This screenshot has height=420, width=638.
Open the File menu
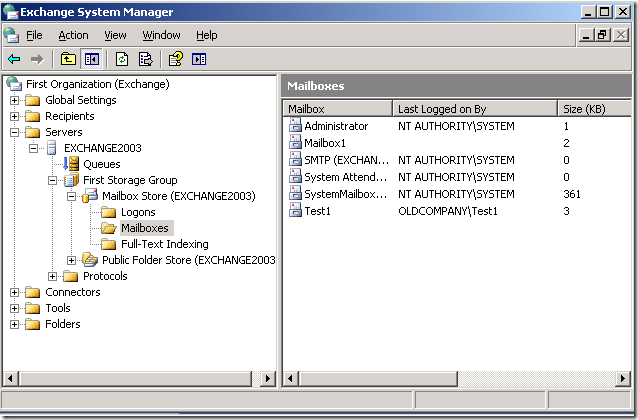34,35
